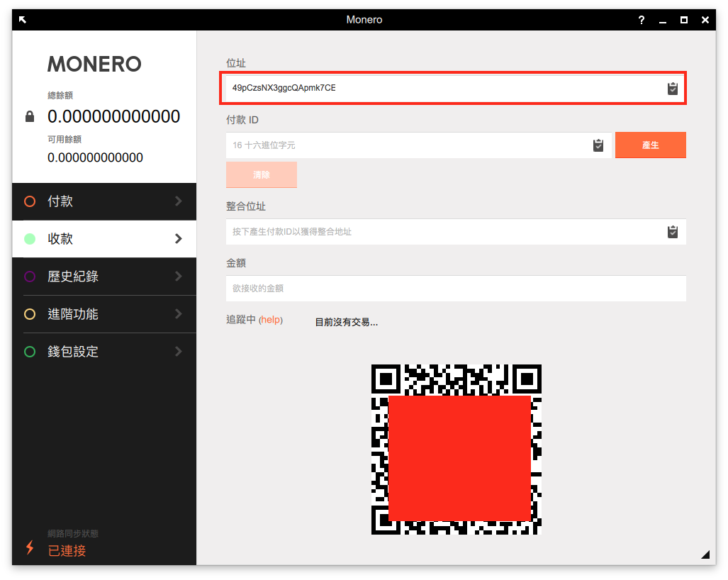
Task: Click the 金額 amount input field
Action: point(456,289)
